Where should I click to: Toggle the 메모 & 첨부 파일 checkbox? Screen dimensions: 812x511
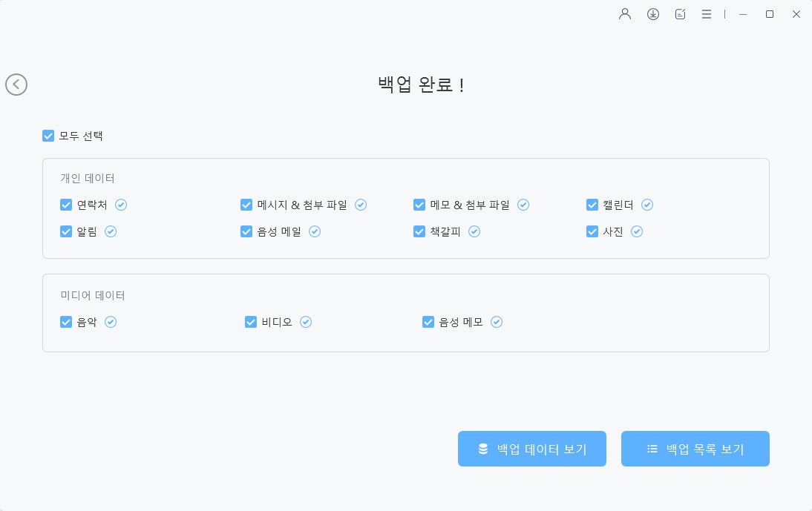point(419,205)
